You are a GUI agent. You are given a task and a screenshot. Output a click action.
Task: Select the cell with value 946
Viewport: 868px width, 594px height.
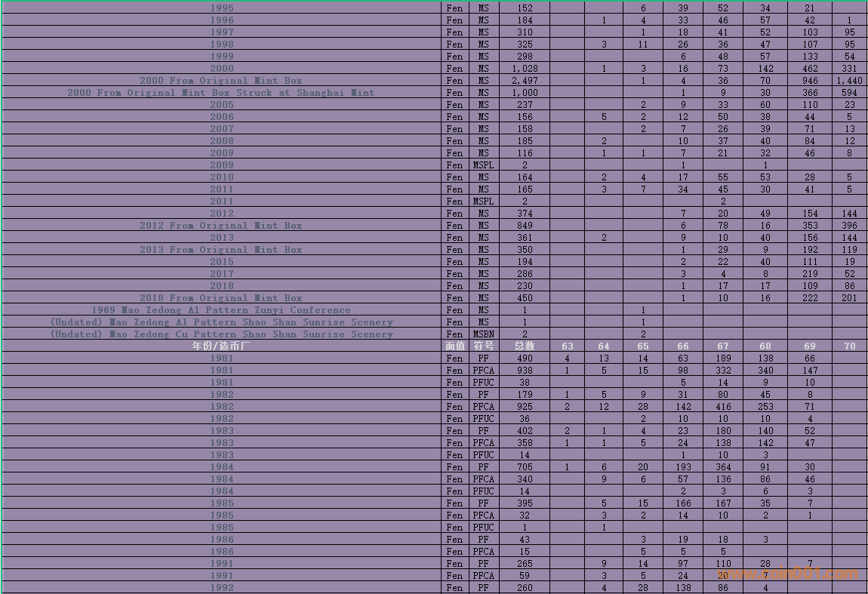810,81
